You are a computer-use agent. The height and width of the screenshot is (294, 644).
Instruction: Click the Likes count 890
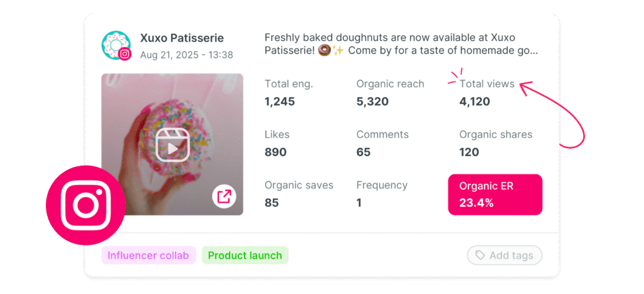click(275, 152)
